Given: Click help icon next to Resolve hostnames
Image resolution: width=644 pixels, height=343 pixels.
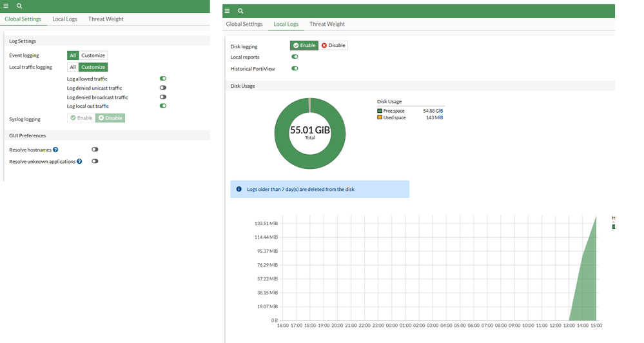Looking at the screenshot, I should pos(56,150).
